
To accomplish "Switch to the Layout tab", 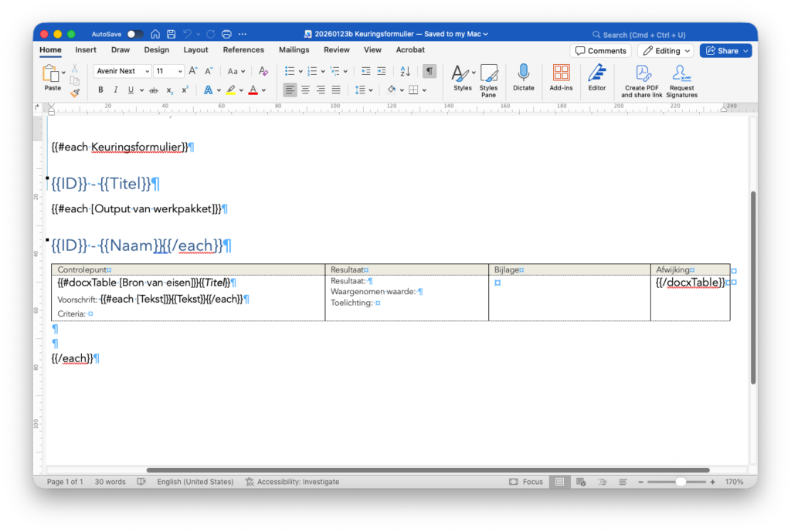I will click(195, 50).
